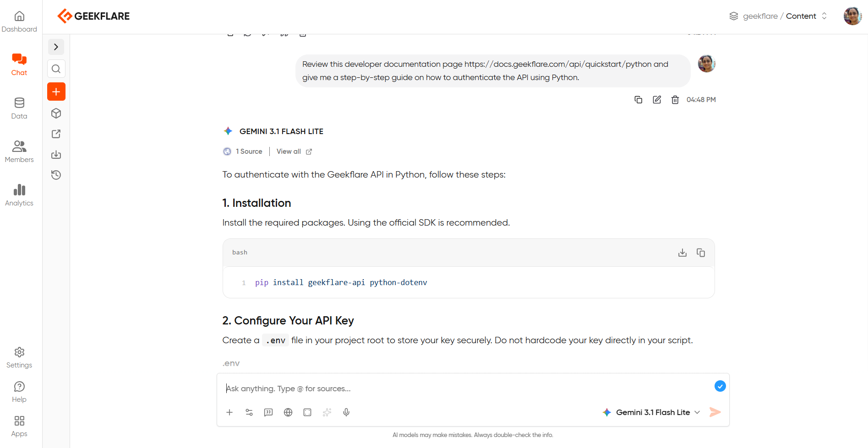Click 1 Source indicator

pos(243,151)
